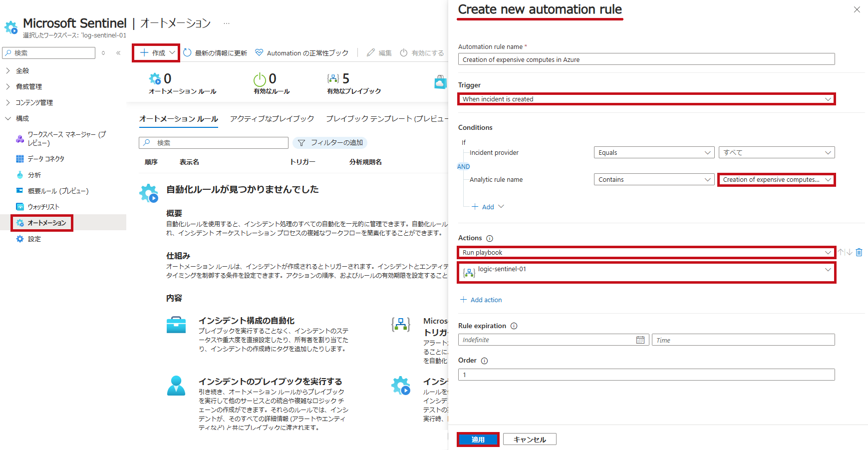
Task: Click the Automation rule name field
Action: point(646,59)
